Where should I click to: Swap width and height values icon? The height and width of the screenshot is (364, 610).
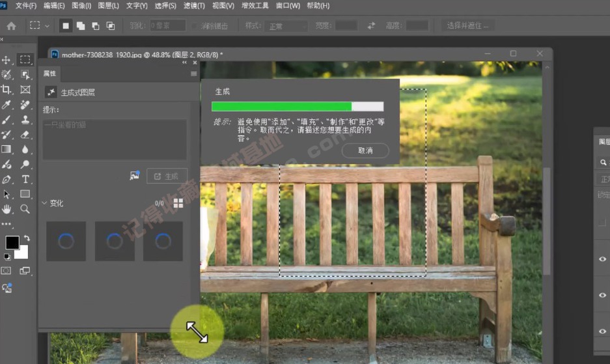372,25
